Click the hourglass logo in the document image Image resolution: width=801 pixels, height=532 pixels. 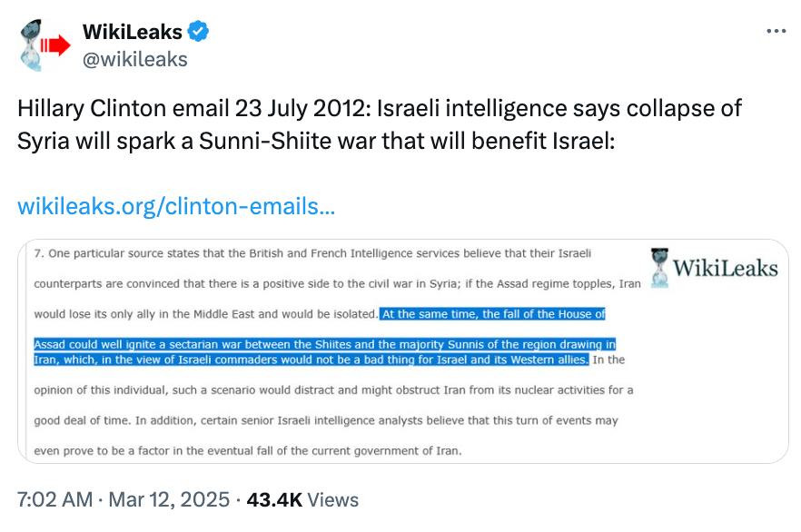tap(660, 267)
